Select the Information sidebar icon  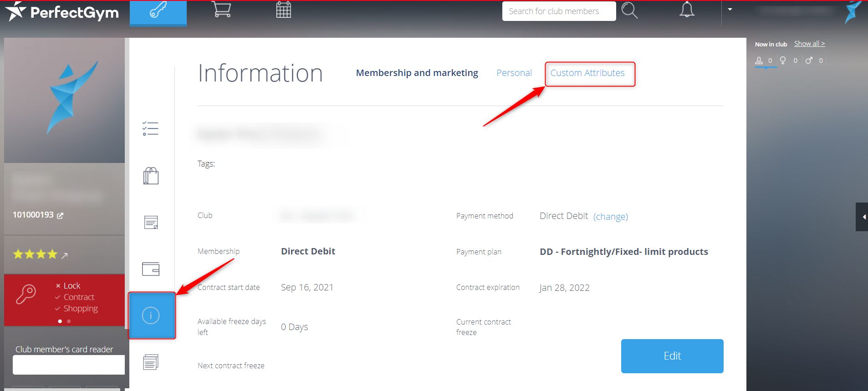[151, 315]
